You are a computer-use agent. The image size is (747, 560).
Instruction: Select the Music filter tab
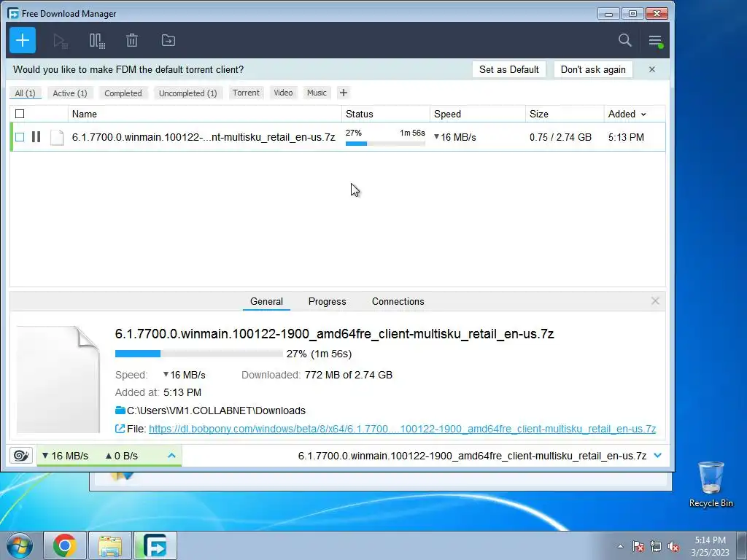tap(317, 93)
